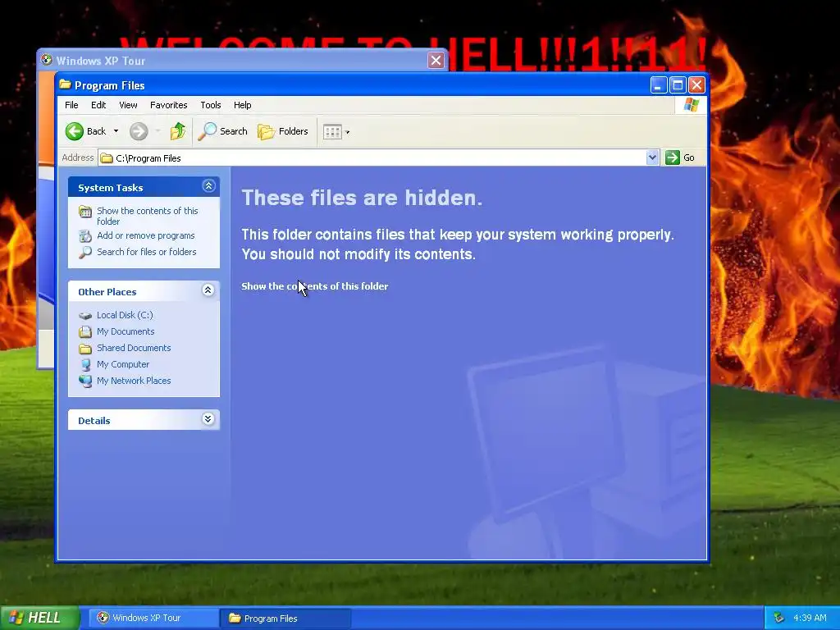Viewport: 840px width, 630px height.
Task: Click the magnifier icon beside Search for files
Action: coord(85,253)
